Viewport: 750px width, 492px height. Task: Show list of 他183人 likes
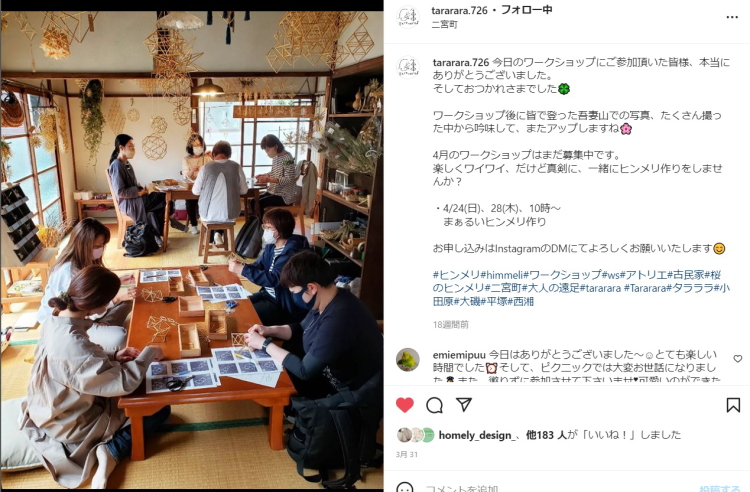coord(546,435)
